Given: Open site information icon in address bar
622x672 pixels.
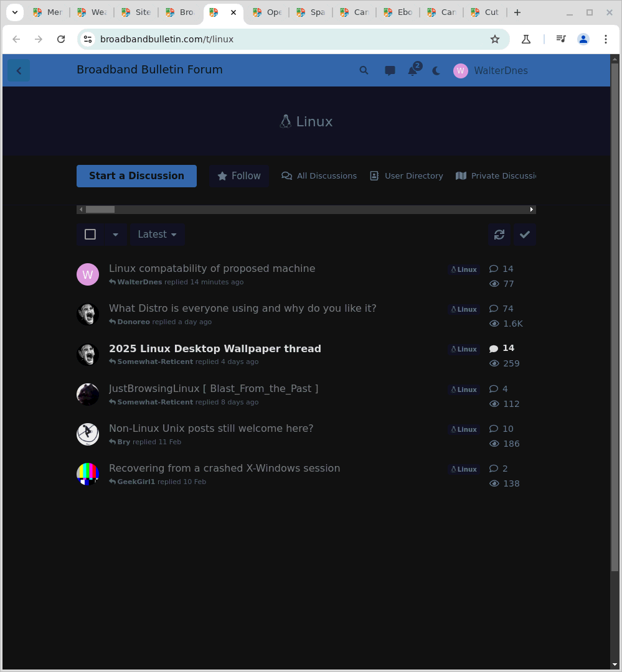Looking at the screenshot, I should pos(88,39).
